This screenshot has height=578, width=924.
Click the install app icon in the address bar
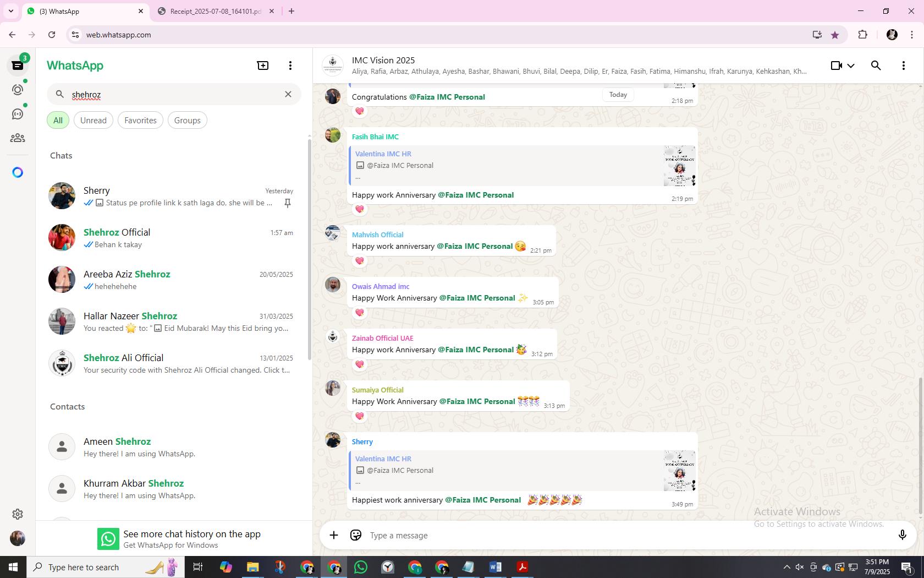tap(817, 35)
